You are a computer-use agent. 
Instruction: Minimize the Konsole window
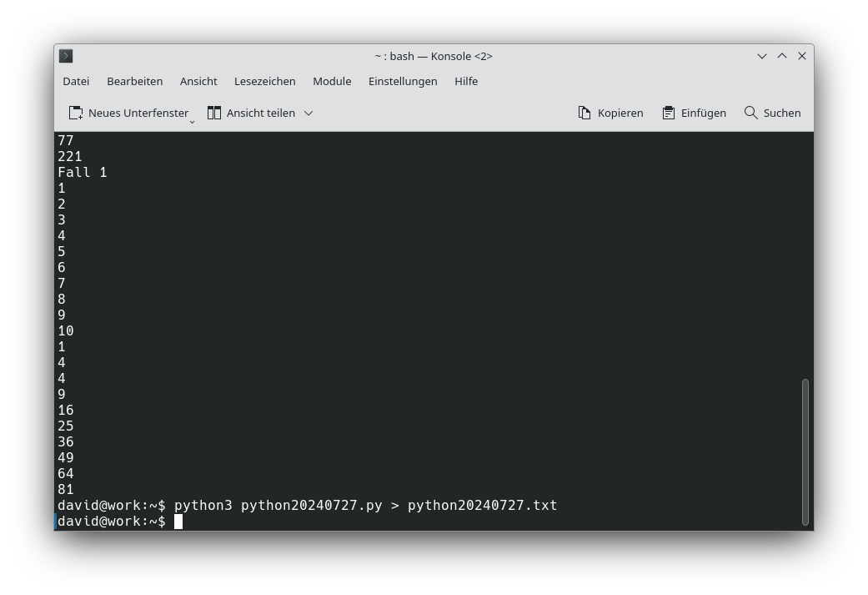click(x=762, y=56)
